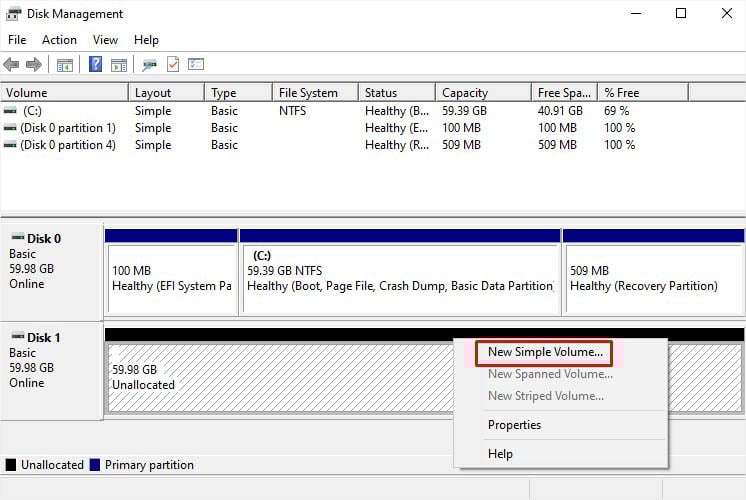Viewport: 746px width, 500px height.
Task: Choose Properties from the context menu
Action: 514,425
